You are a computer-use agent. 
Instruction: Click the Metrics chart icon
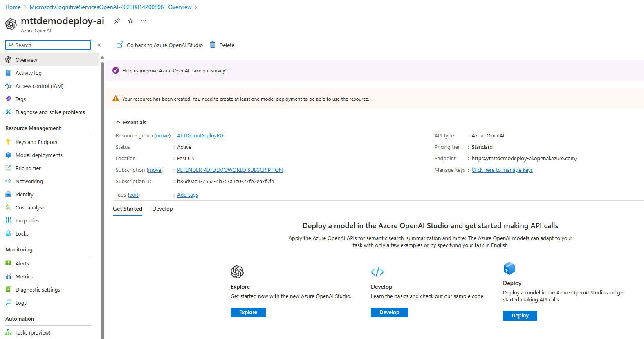(x=8, y=276)
